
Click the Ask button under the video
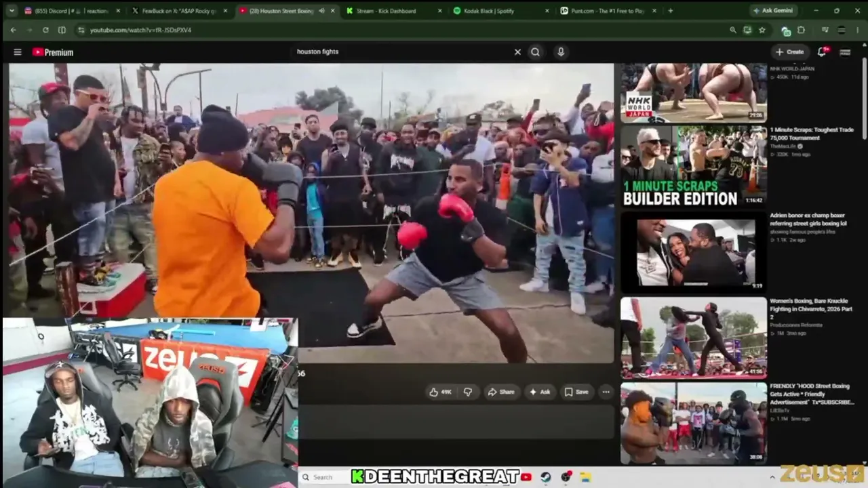coord(540,392)
